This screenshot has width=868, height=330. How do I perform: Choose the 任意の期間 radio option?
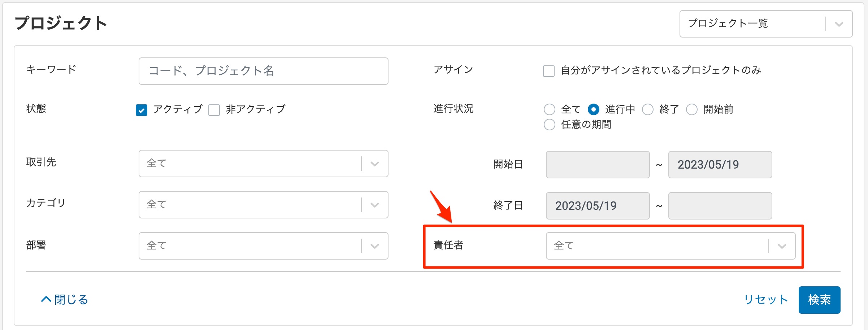550,125
